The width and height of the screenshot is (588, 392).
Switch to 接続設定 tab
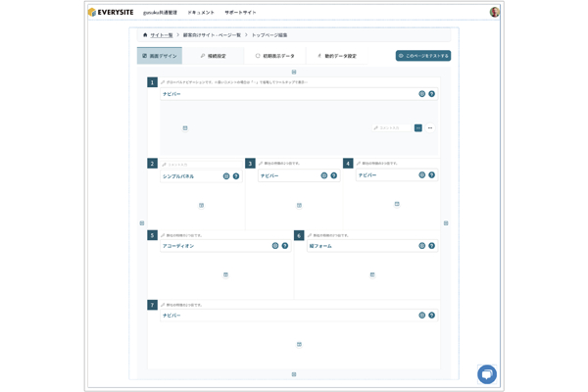click(213, 56)
